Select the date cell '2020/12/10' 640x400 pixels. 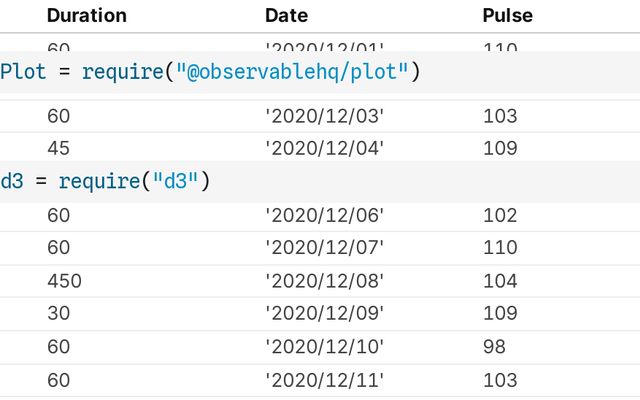pos(325,347)
